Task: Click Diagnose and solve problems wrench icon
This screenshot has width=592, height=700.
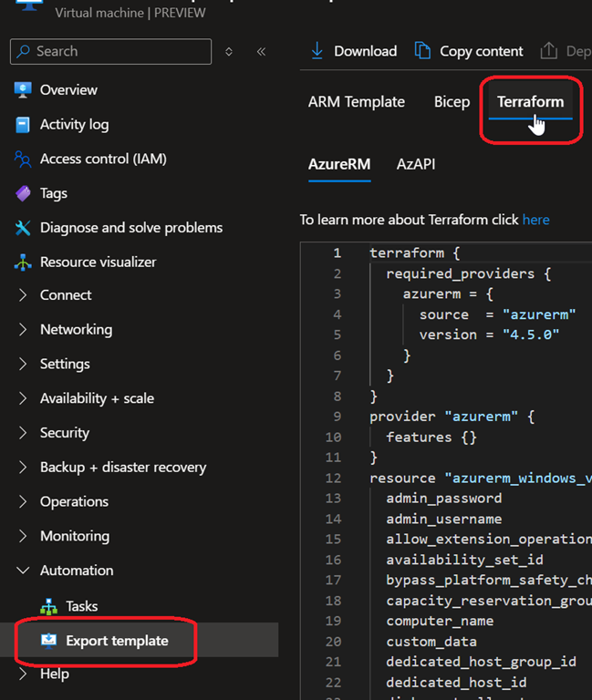Action: click(23, 228)
